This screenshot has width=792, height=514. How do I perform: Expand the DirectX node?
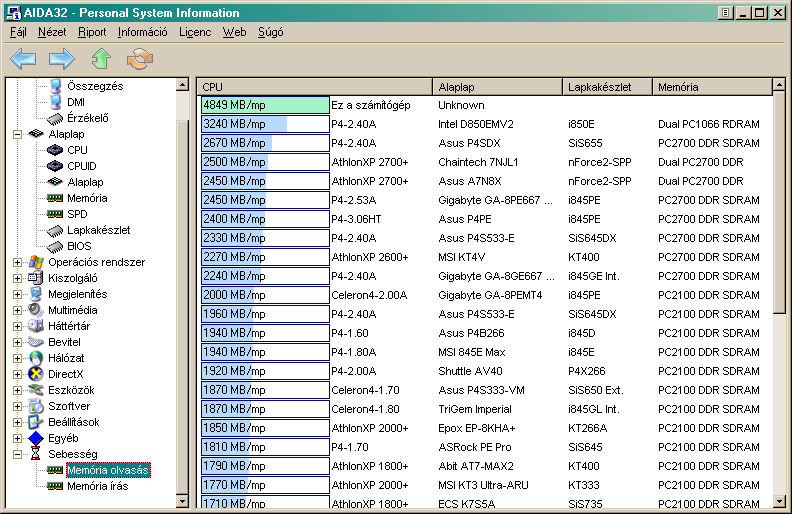coord(18,374)
